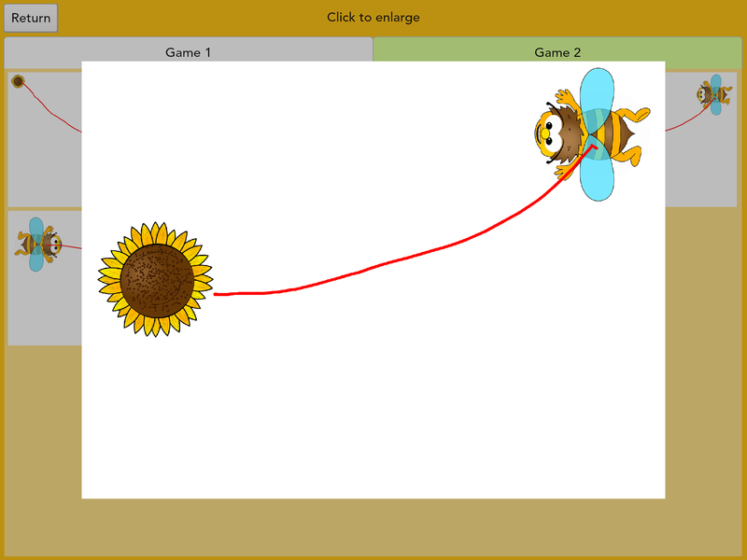The image size is (747, 560).
Task: Click the tan empty area below the drawing
Action: (373, 527)
